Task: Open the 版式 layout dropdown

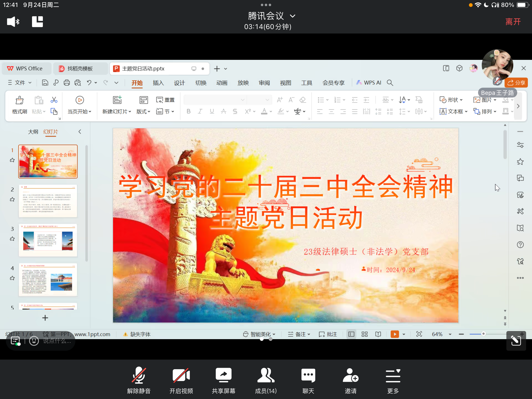Action: (x=143, y=112)
